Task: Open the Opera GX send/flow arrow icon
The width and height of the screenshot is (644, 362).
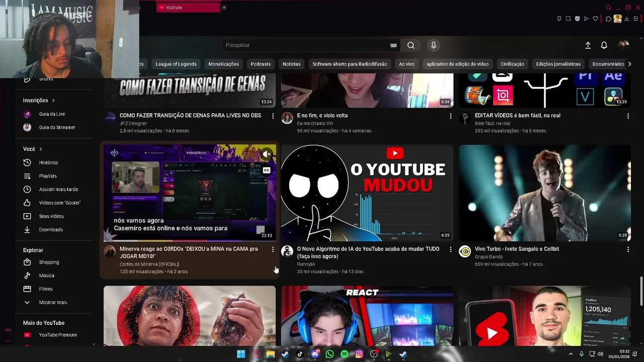Action: click(x=586, y=19)
